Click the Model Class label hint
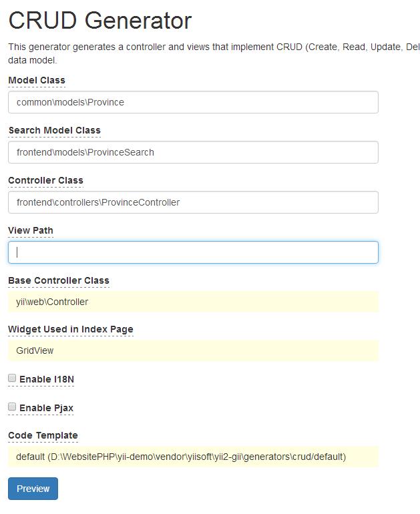 pyautogui.click(x=37, y=80)
